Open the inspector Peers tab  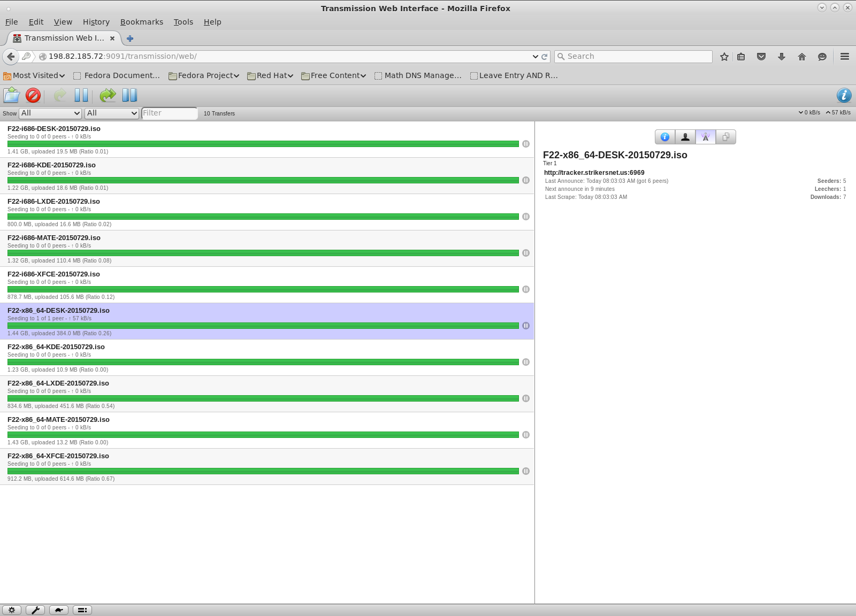(x=685, y=137)
